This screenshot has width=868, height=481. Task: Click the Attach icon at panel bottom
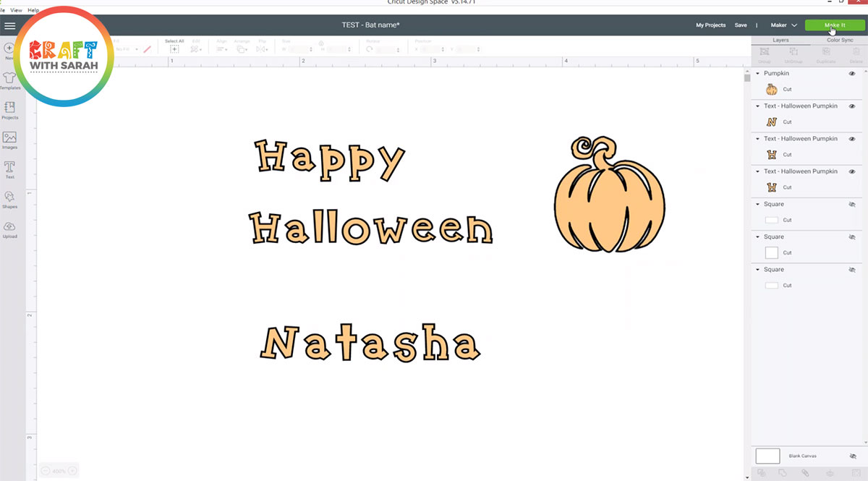click(805, 473)
